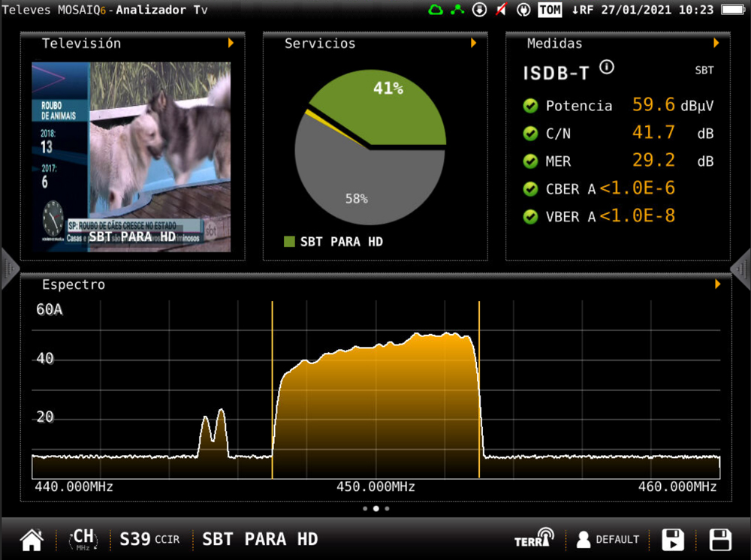Open the left side drawer handle
This screenshot has height=560, width=751.
click(10, 269)
